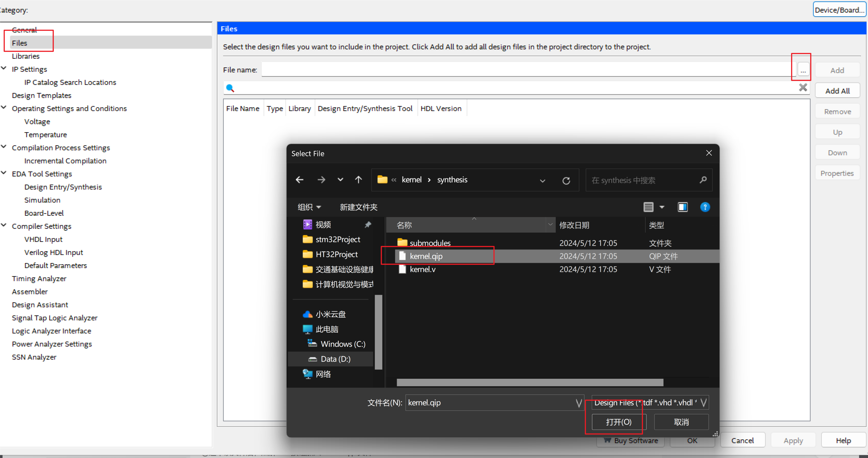The image size is (868, 458).
Task: Open 名称 column filter dropdown arrow
Action: 550,225
